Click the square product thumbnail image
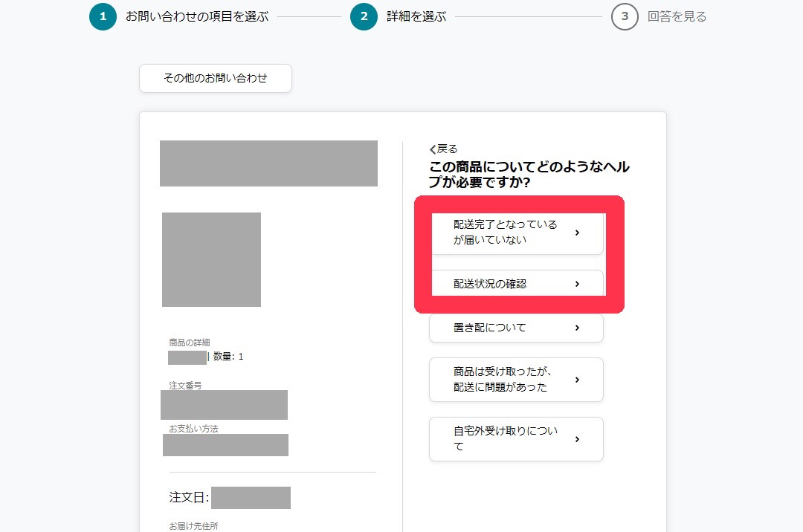 (x=211, y=259)
